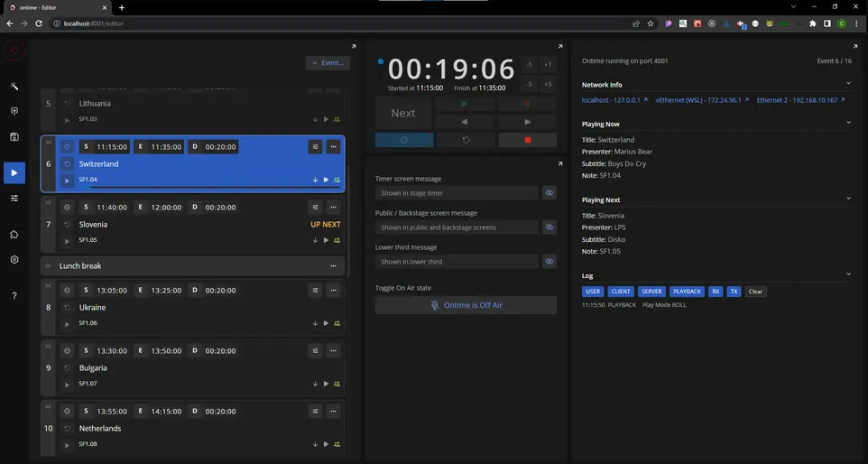
Task: Open the localhost - 127.0.0.1 link
Action: point(614,100)
